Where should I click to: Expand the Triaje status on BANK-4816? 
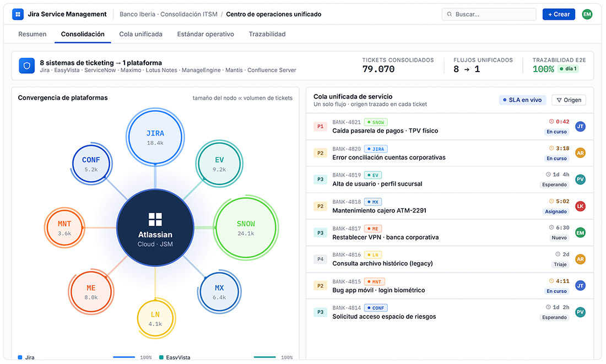tap(560, 265)
